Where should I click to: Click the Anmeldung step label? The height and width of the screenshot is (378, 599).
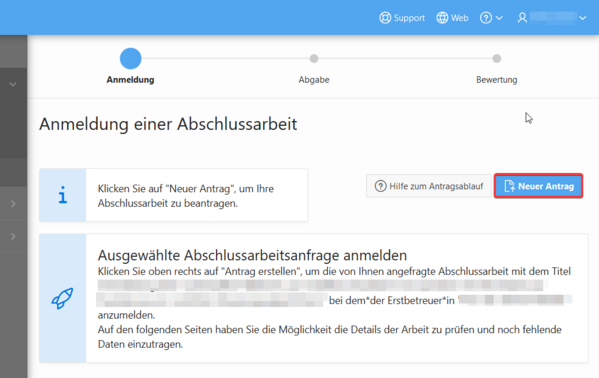(130, 80)
